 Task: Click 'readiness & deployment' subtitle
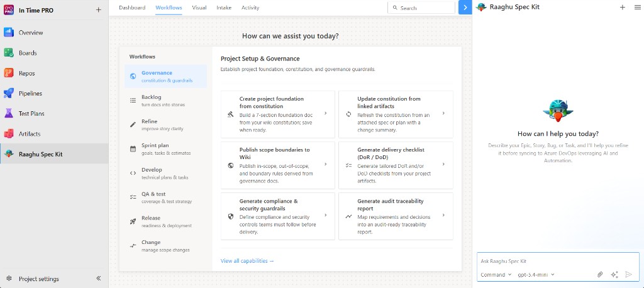click(166, 226)
